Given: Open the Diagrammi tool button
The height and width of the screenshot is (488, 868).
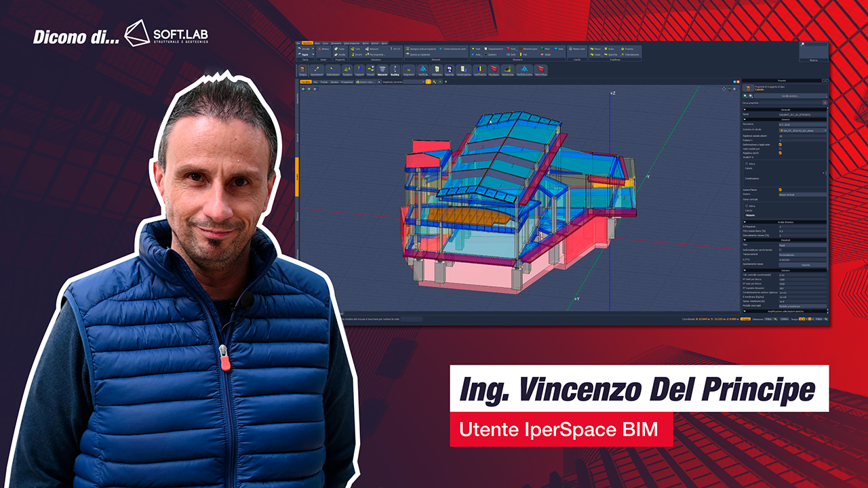Looking at the screenshot, I should (409, 70).
